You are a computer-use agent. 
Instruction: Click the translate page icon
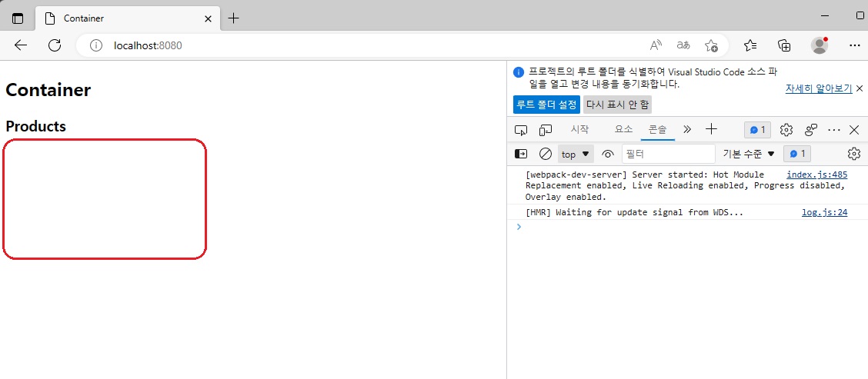tap(683, 45)
